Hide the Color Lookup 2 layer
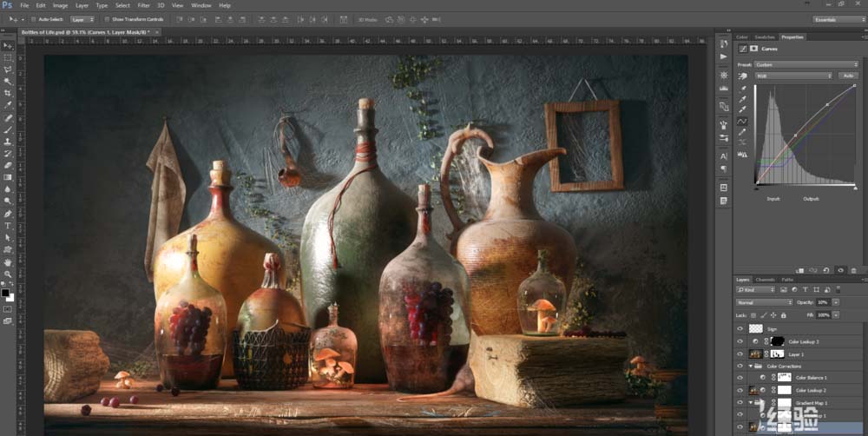 point(740,390)
